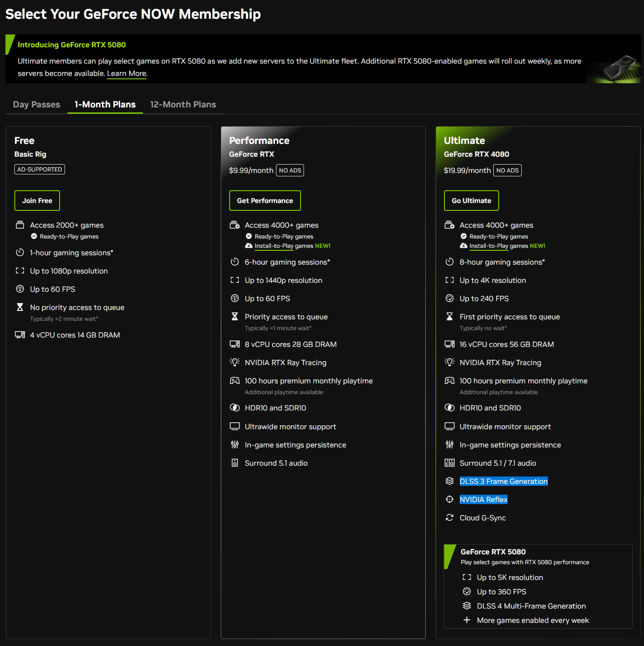Open the 12-Month Plans tab
Image resolution: width=644 pixels, height=646 pixels.
coord(183,104)
